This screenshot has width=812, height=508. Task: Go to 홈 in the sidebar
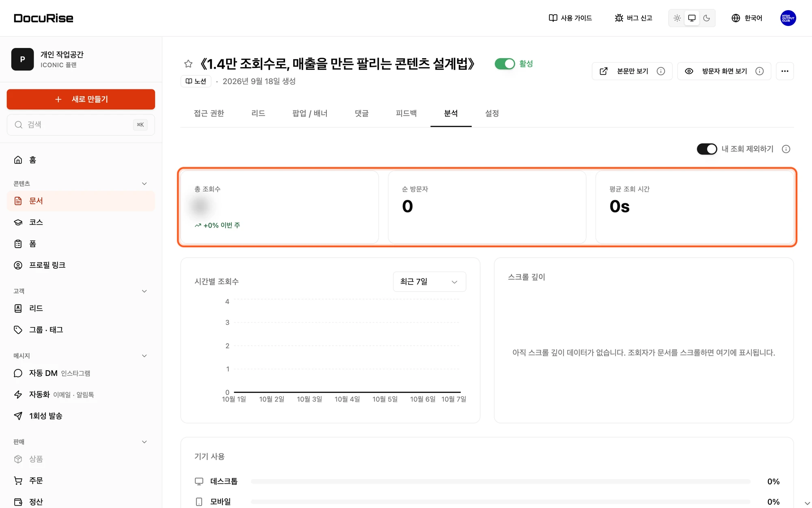click(x=81, y=160)
